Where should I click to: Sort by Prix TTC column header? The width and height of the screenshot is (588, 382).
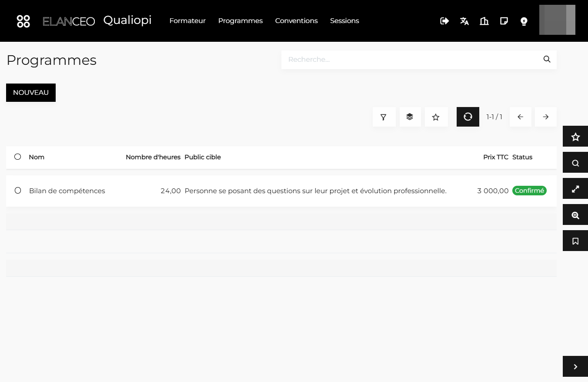tap(496, 157)
